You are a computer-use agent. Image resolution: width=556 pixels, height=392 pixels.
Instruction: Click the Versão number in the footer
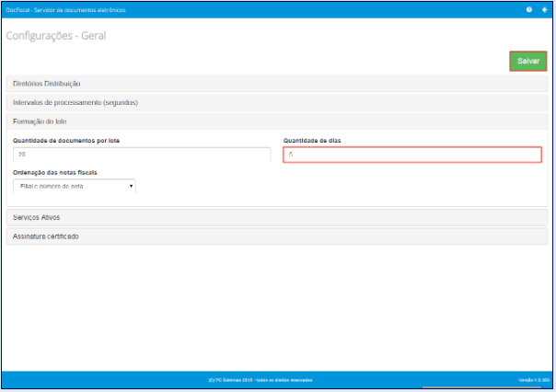[x=534, y=380]
